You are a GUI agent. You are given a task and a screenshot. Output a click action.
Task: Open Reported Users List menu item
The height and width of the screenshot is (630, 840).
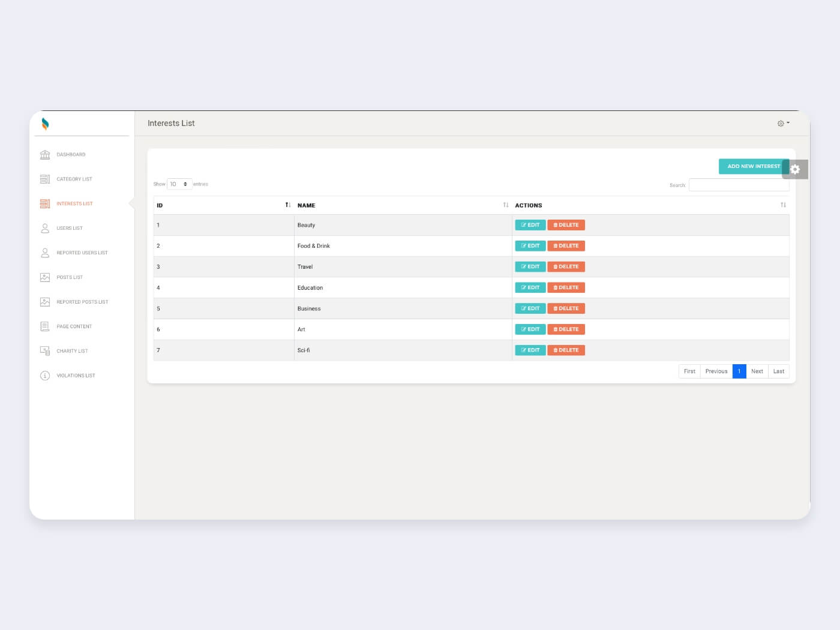tap(82, 253)
